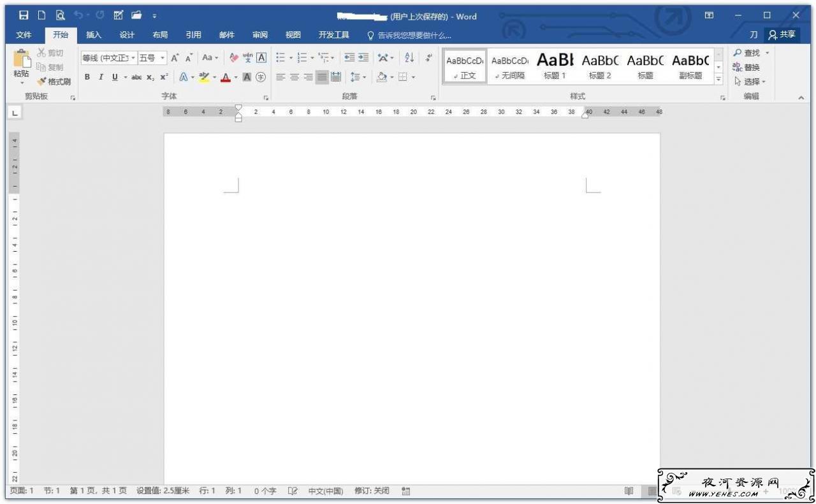The width and height of the screenshot is (816, 504).
Task: Decrease font size with the shrink font icon
Action: pyautogui.click(x=189, y=58)
